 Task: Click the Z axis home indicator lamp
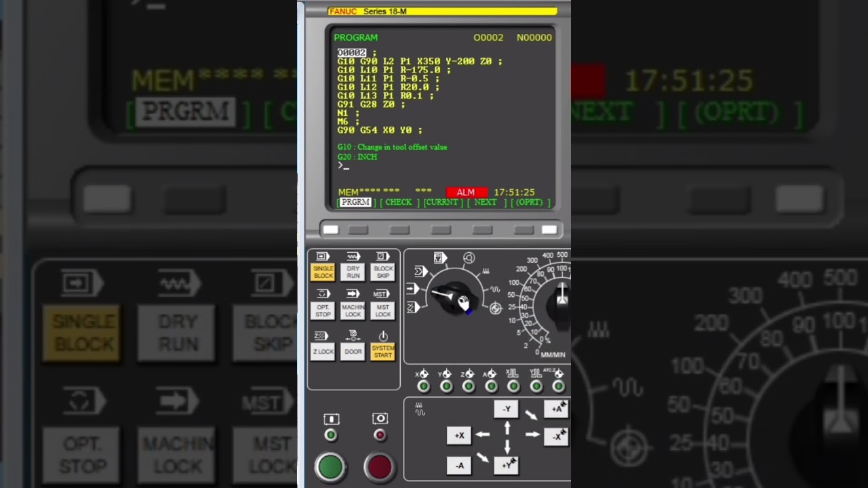(x=469, y=386)
